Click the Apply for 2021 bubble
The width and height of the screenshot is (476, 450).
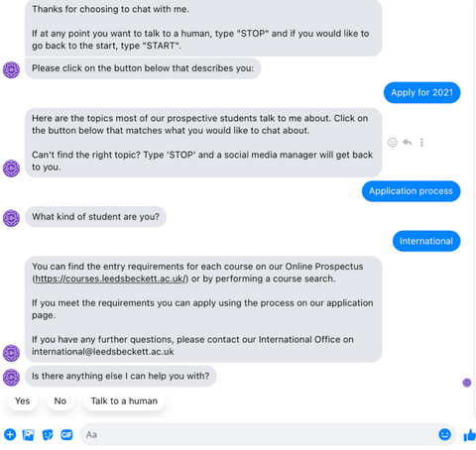pos(421,92)
